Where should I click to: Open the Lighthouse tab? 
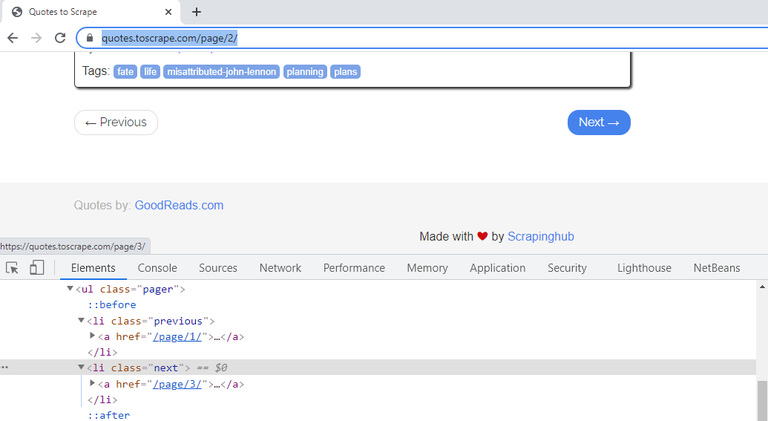click(644, 268)
